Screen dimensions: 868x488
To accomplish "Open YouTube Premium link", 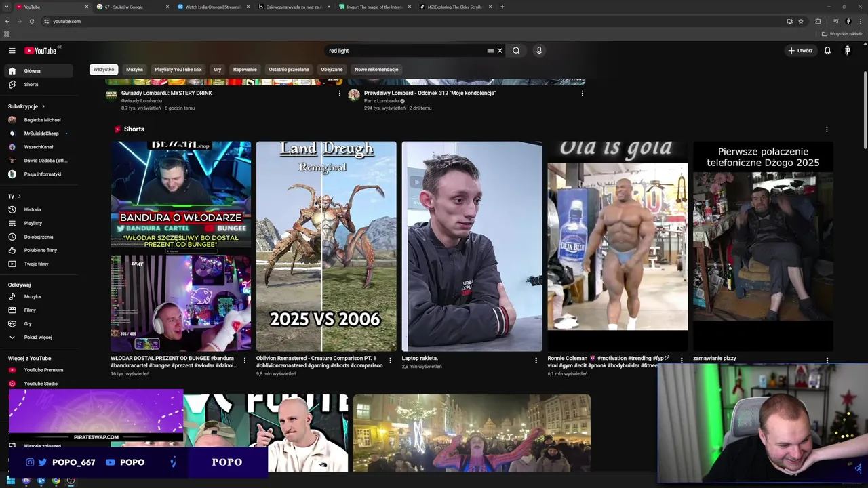I will pyautogui.click(x=39, y=370).
